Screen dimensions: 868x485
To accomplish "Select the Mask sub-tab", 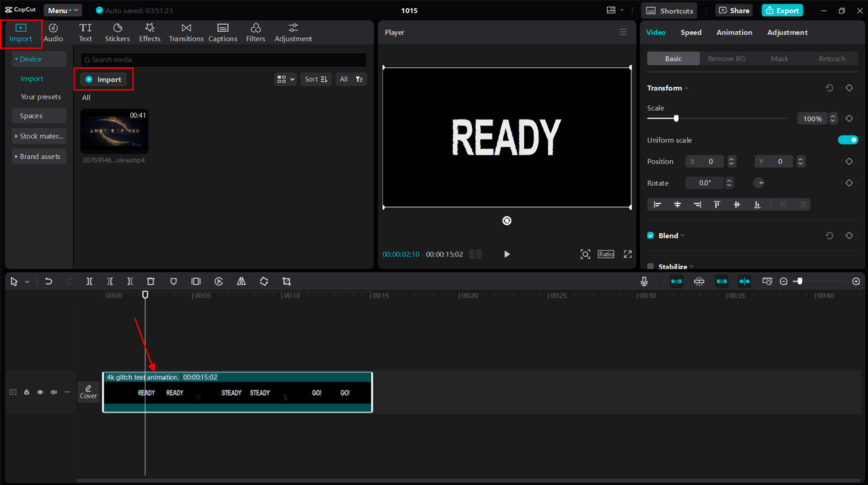I will (779, 59).
